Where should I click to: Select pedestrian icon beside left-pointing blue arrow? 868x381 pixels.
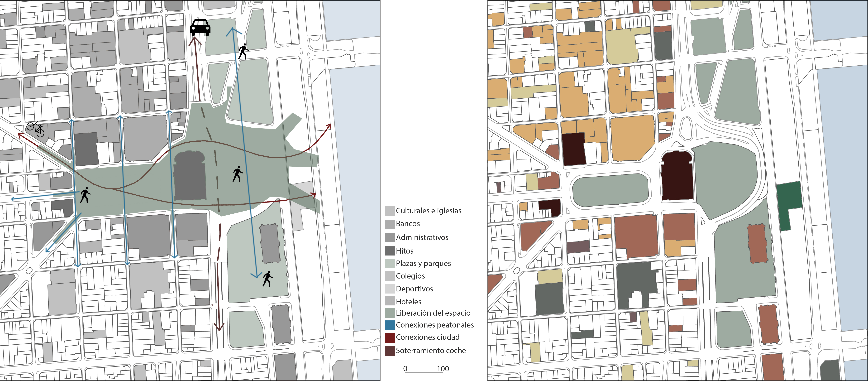click(x=85, y=195)
